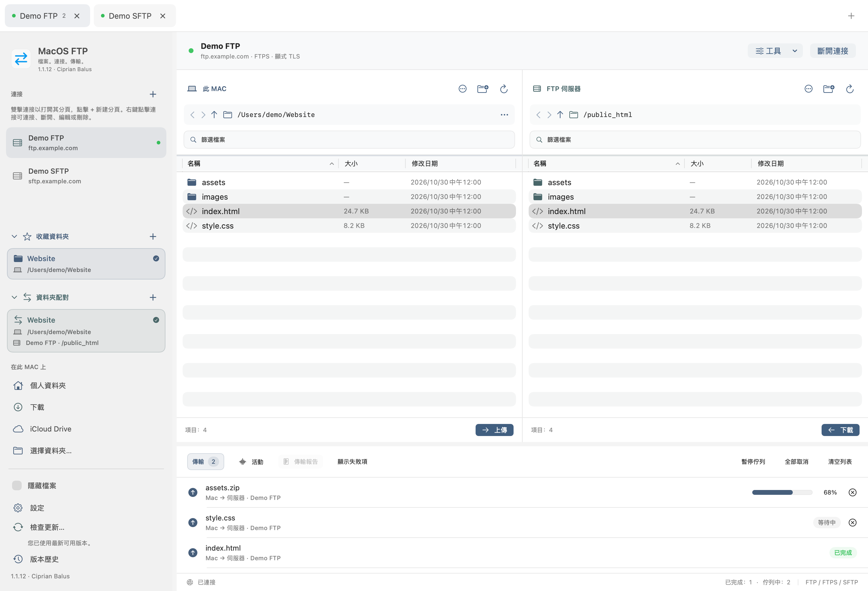Screen dimensions: 868x591
Task: Toggle 顯示失敗項 show failed items filter
Action: coord(352,462)
